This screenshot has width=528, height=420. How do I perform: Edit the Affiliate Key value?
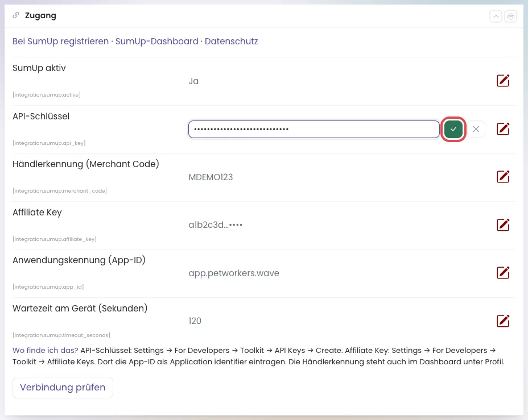coord(503,225)
